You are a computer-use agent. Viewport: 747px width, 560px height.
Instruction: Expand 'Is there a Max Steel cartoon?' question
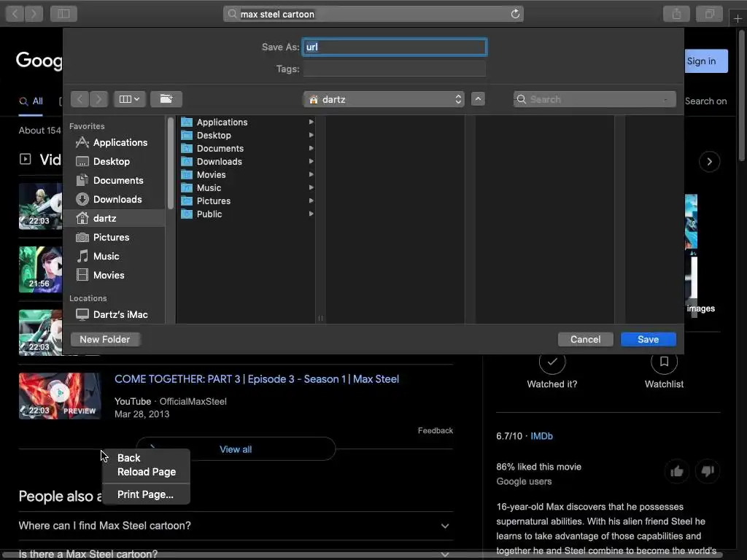point(236,554)
